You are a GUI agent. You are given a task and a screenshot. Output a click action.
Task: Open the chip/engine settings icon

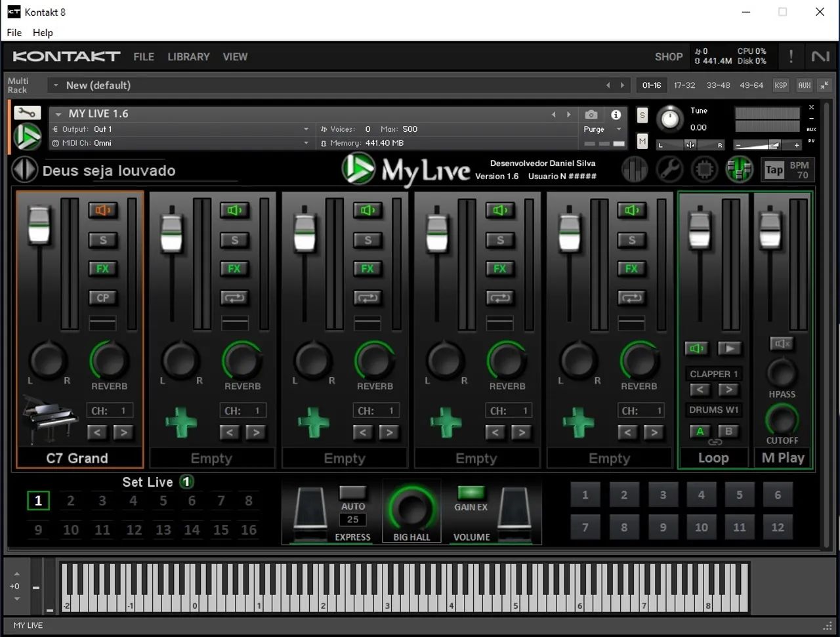click(x=704, y=169)
